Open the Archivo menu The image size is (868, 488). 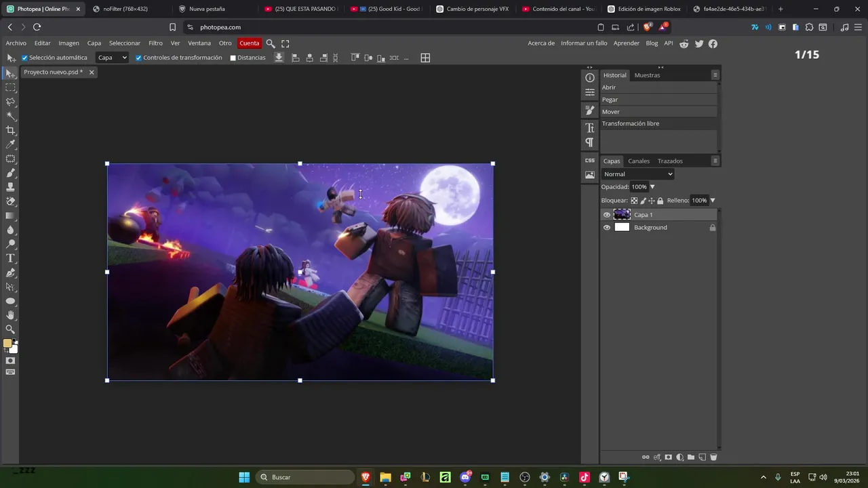[x=16, y=43]
